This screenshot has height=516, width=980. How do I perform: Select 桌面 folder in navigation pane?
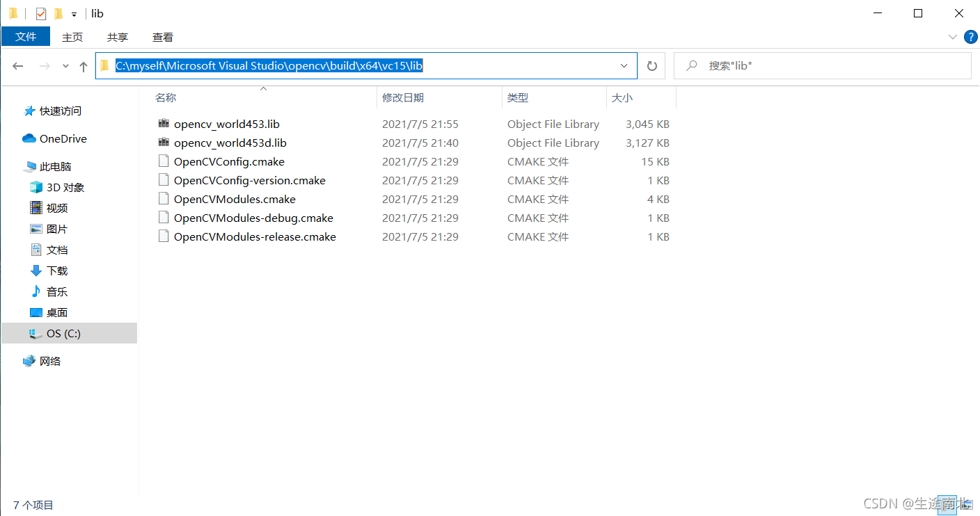point(56,313)
